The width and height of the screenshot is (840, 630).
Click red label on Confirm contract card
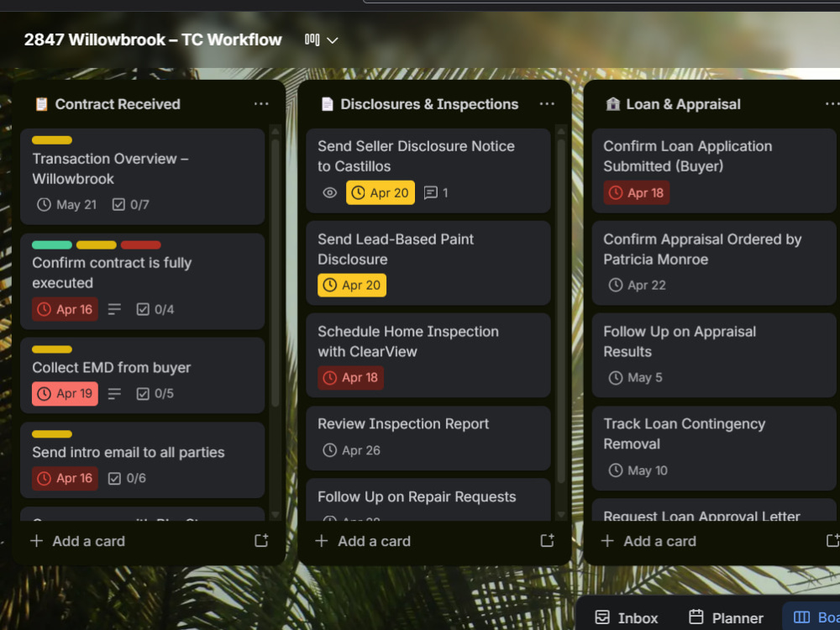pos(141,244)
